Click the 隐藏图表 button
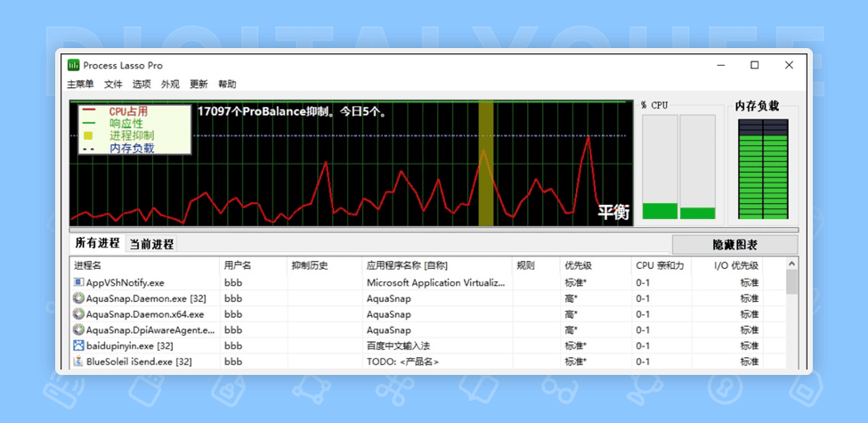This screenshot has width=868, height=423. pyautogui.click(x=734, y=245)
